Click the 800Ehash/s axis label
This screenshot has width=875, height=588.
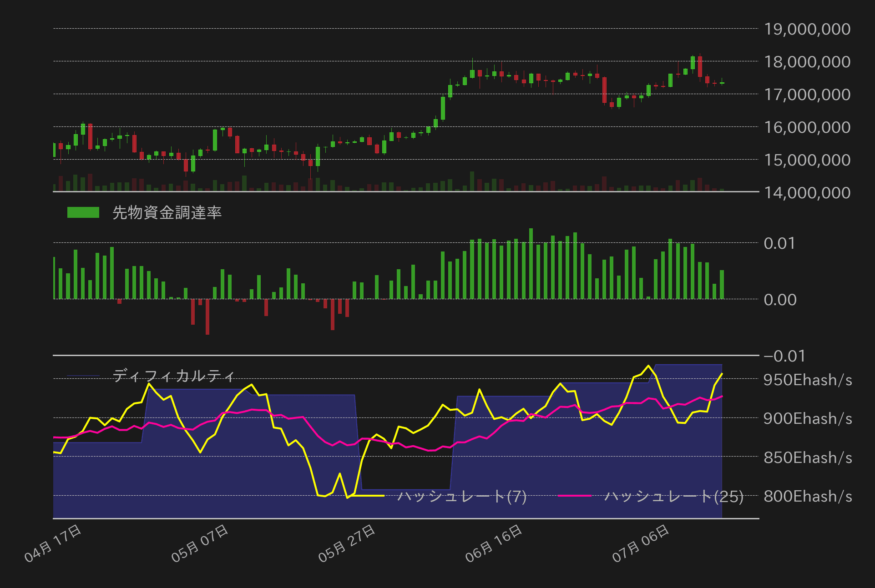808,496
